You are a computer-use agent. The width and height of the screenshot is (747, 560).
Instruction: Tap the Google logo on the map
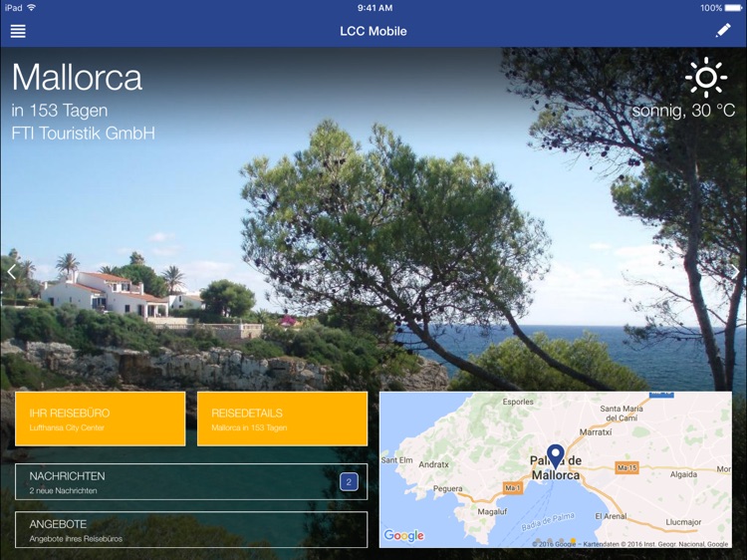click(x=403, y=536)
